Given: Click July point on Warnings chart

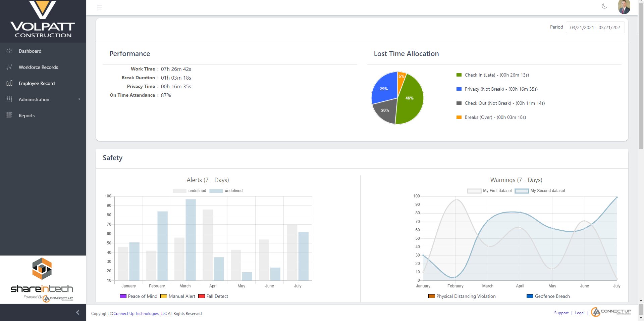Looking at the screenshot, I should coord(616,197).
